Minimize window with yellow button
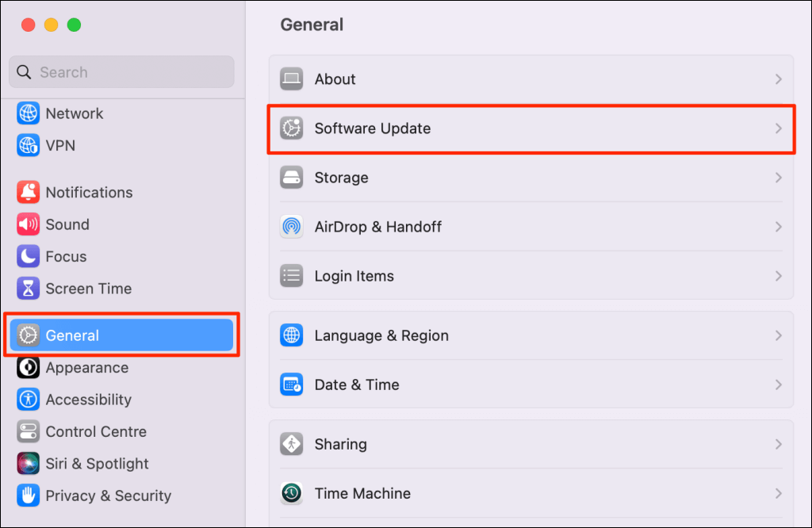The width and height of the screenshot is (812, 528). 52,25
